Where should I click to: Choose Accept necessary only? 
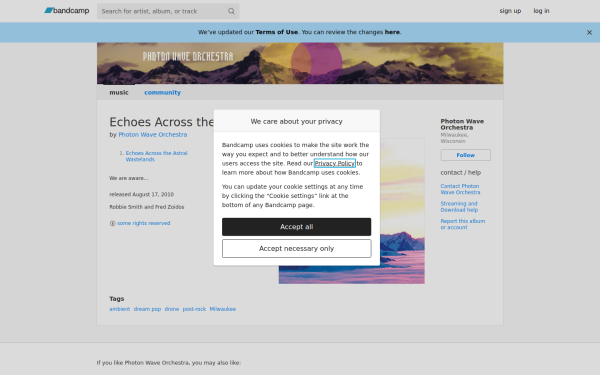[x=297, y=248]
